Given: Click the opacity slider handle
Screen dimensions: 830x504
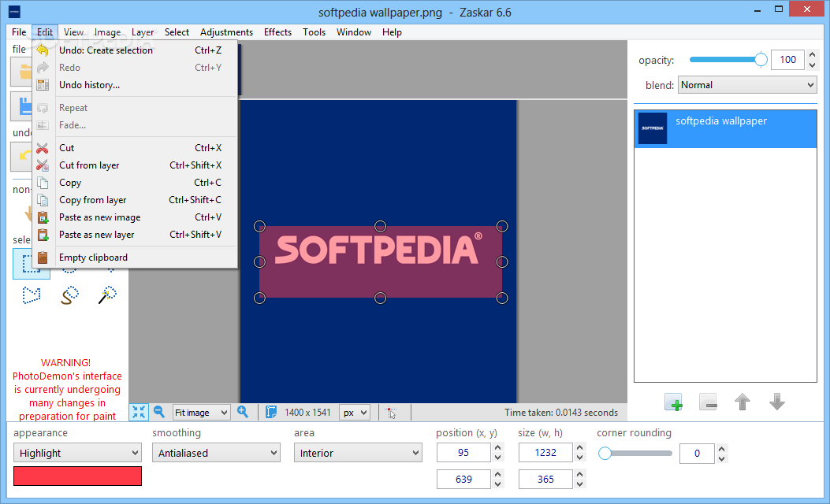Looking at the screenshot, I should [x=761, y=60].
